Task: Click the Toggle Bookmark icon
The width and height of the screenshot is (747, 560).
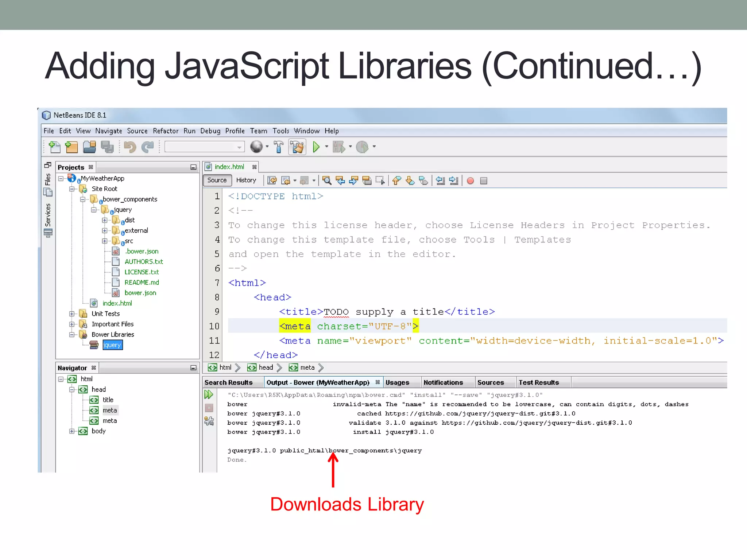Action: tap(423, 180)
